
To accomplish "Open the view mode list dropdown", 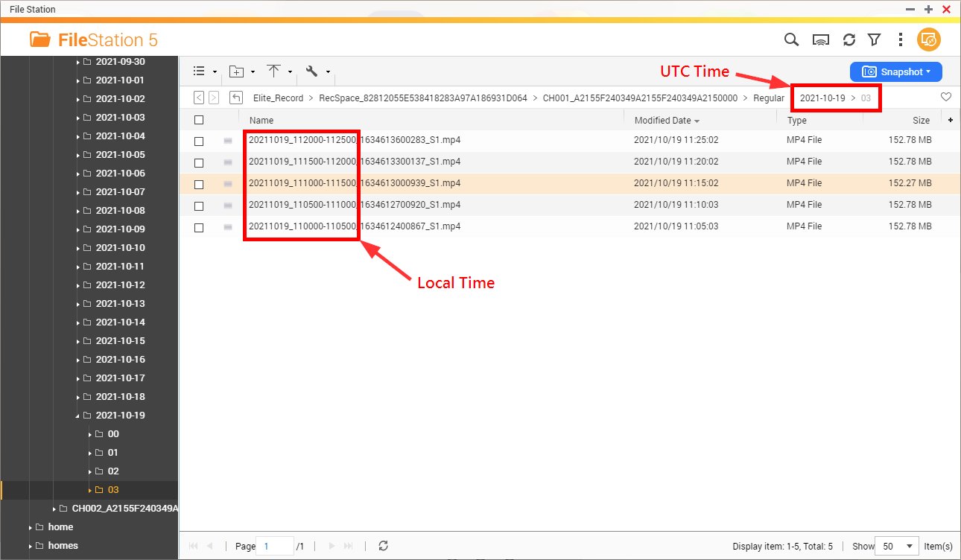I will point(205,71).
